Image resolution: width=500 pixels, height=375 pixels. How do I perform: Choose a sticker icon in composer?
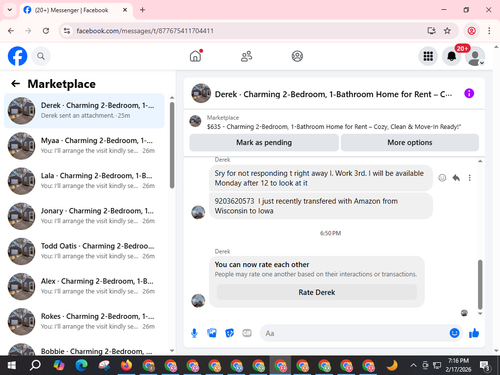point(229,333)
